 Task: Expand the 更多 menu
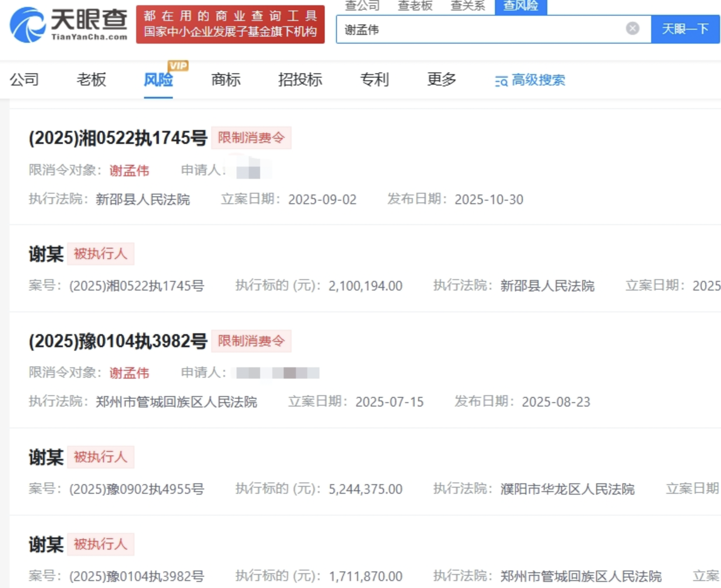(x=441, y=80)
